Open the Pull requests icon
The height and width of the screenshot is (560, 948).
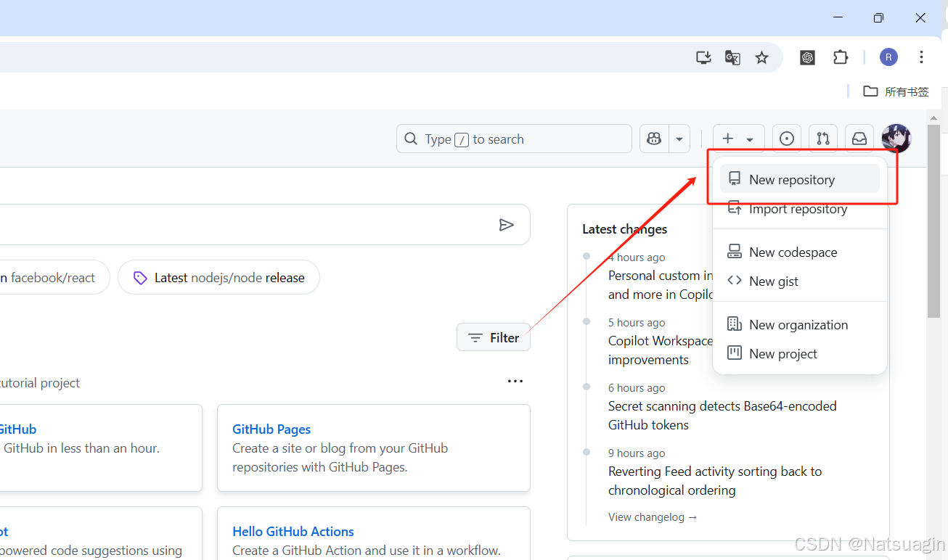(x=822, y=139)
